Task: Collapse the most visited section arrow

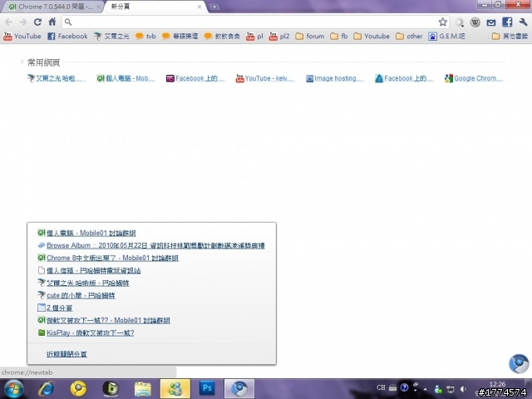Action: (22, 62)
